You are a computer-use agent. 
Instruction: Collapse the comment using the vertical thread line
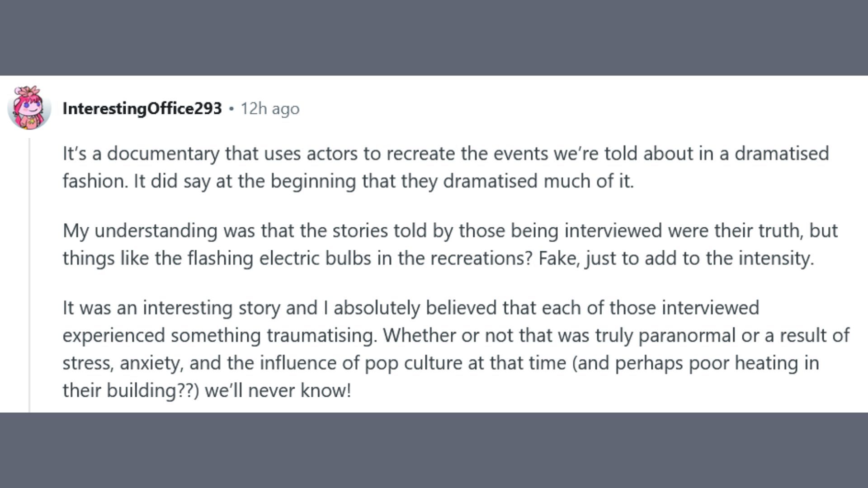click(30, 276)
